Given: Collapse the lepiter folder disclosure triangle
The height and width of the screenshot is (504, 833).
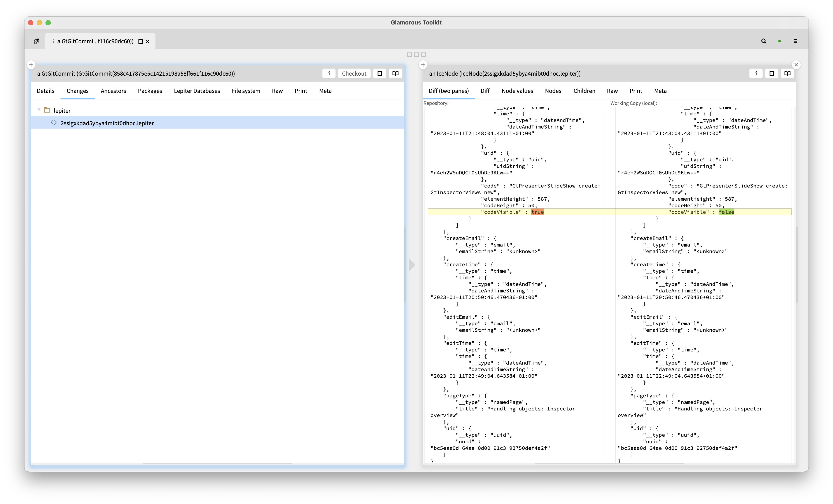Looking at the screenshot, I should pos(39,110).
